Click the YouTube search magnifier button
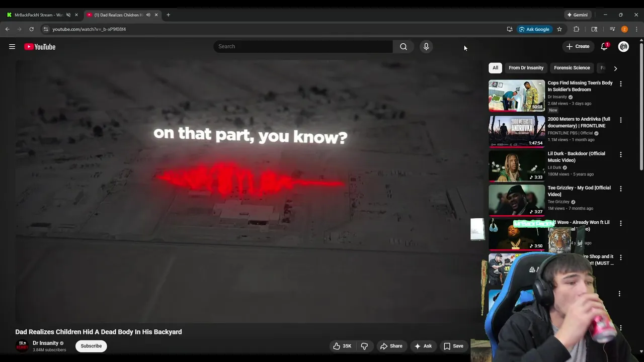644x362 pixels. [404, 46]
